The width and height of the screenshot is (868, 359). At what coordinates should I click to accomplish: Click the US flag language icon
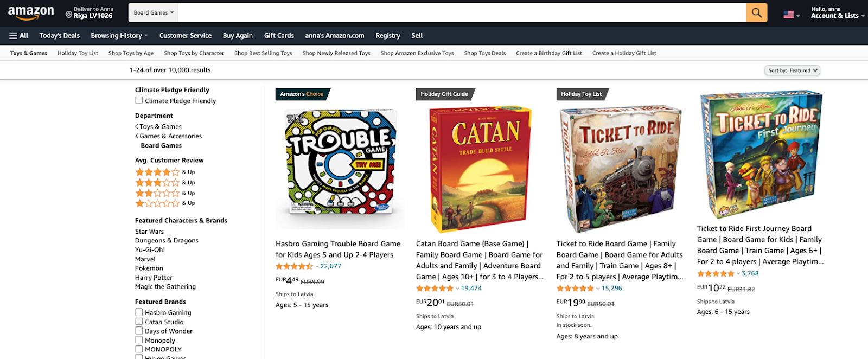(788, 15)
